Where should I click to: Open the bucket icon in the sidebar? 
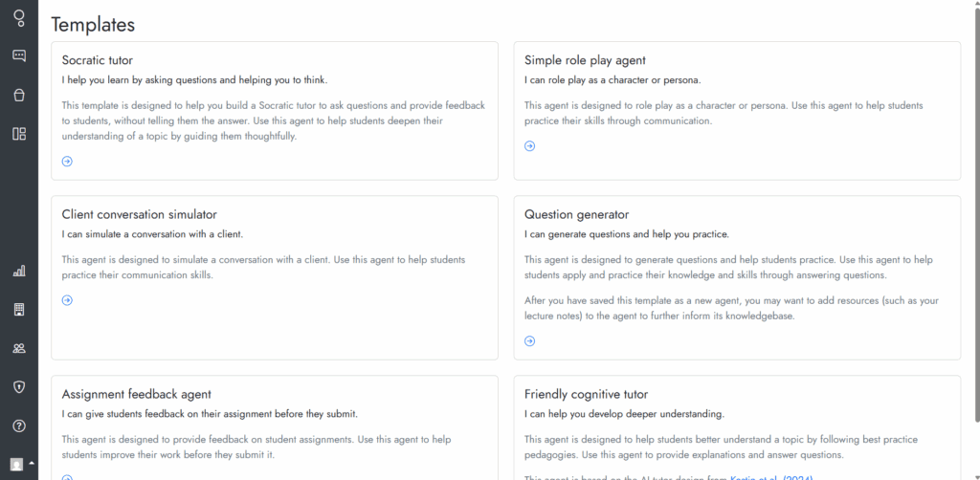click(x=19, y=95)
